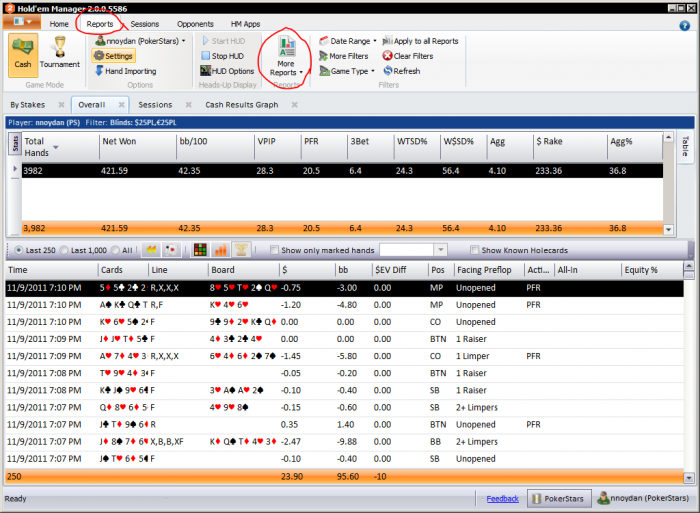Click hands list scroll down arrow
The image size is (700, 513).
(x=689, y=478)
